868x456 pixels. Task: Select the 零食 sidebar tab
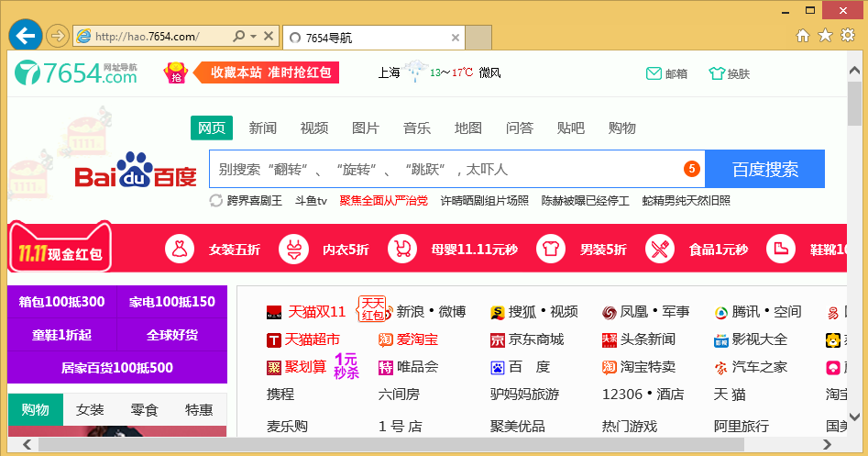click(x=145, y=409)
